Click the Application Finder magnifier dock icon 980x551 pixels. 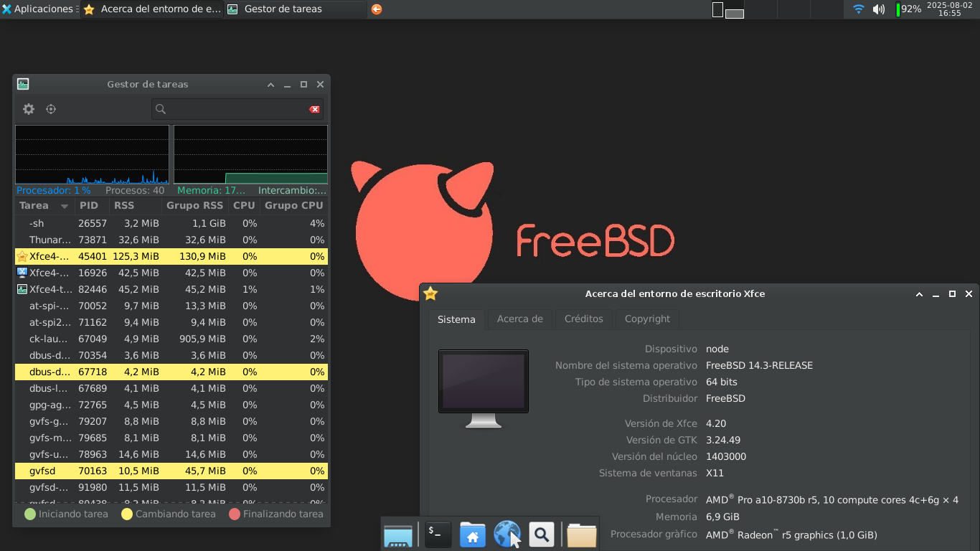coord(542,534)
